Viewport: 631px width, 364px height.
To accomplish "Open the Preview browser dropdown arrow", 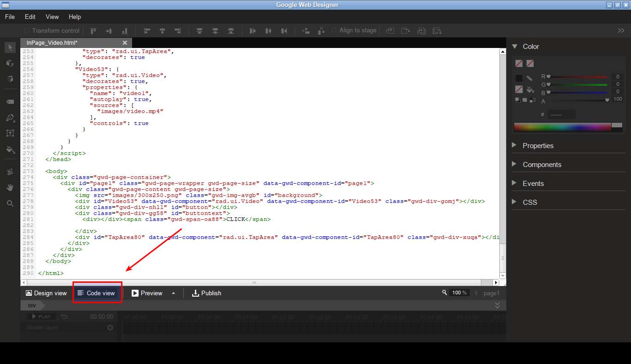I will (x=174, y=293).
